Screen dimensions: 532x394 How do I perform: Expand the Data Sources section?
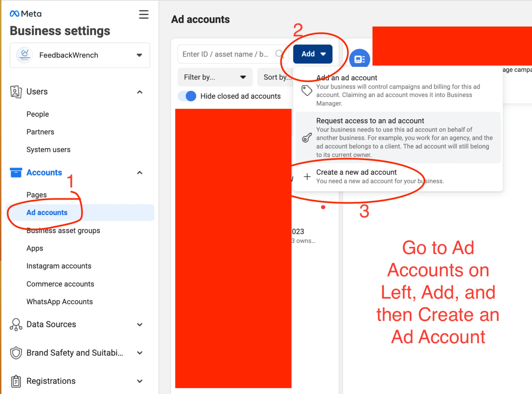pos(140,325)
